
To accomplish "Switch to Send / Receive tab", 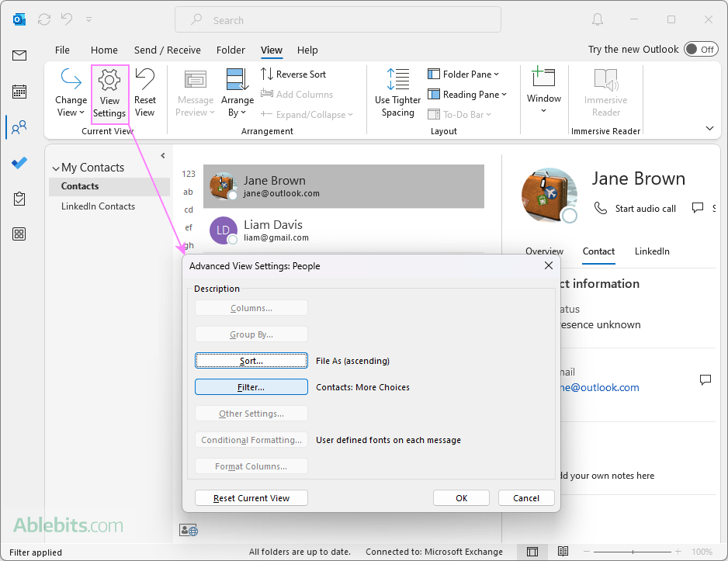I will [168, 50].
